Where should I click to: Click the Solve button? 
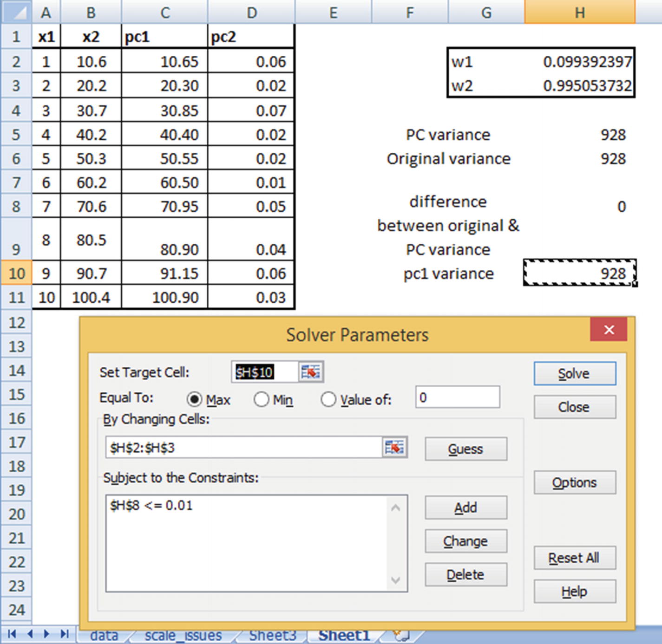(x=575, y=374)
